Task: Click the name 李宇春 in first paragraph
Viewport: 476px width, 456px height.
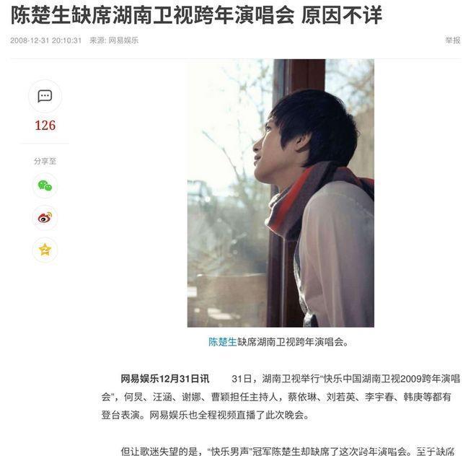Action: (x=379, y=397)
